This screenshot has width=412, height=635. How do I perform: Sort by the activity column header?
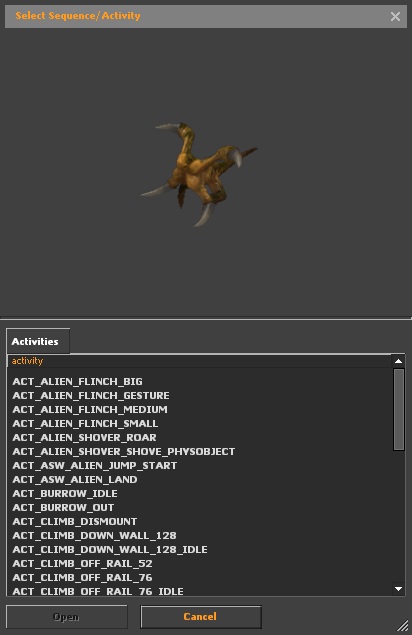(199, 361)
